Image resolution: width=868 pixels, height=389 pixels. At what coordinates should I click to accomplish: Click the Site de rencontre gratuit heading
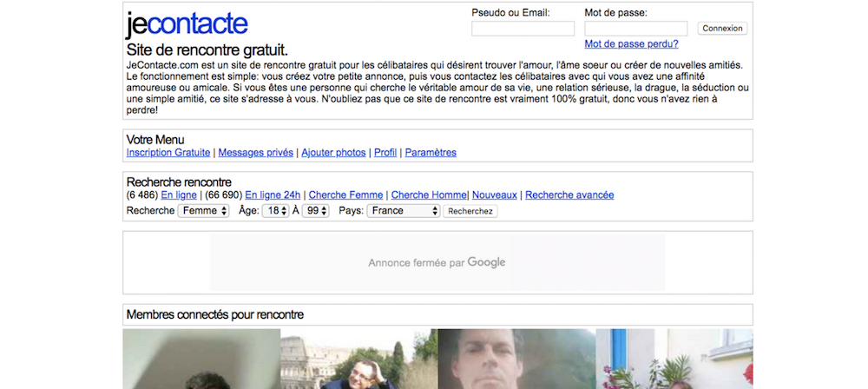207,50
